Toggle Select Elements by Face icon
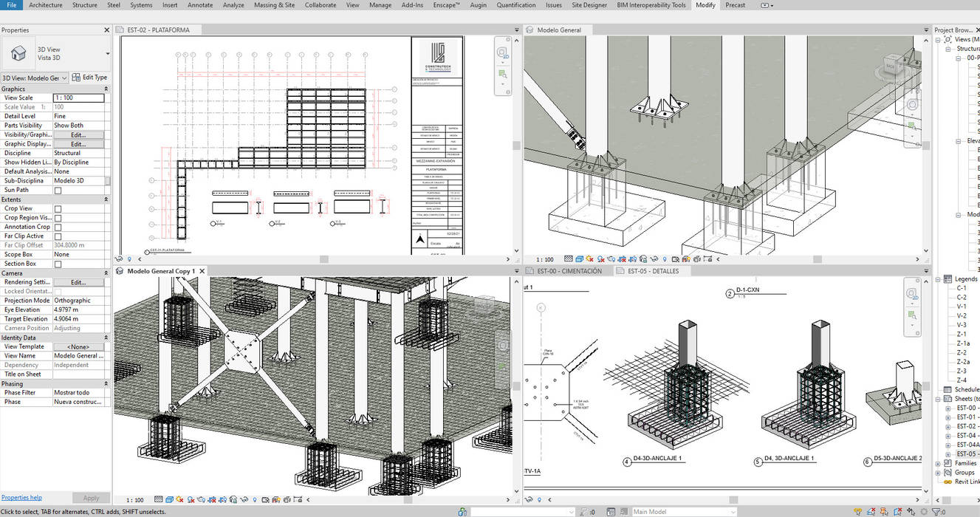Image resolution: width=980 pixels, height=517 pixels. click(x=897, y=511)
